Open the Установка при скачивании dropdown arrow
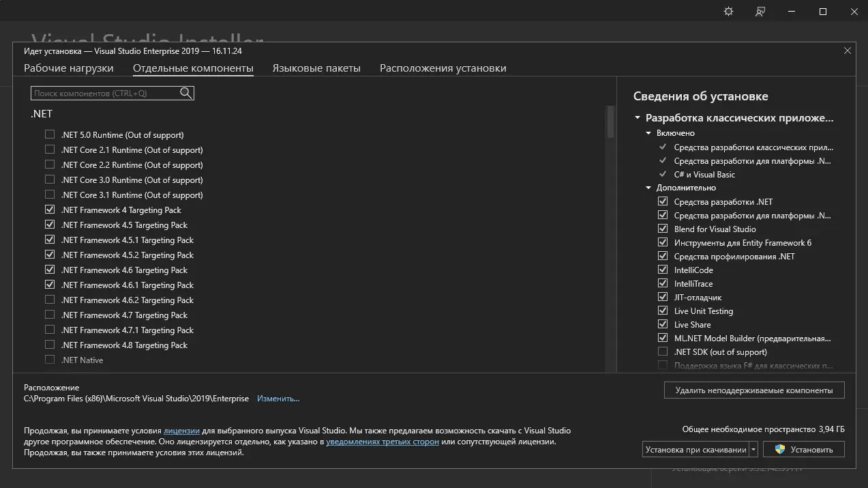The height and width of the screenshot is (488, 868). pyautogui.click(x=753, y=449)
